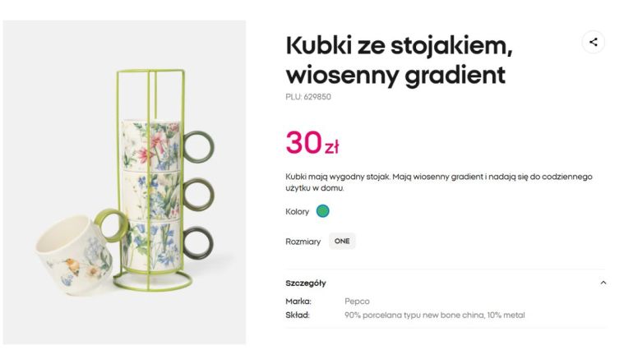Viewport: 624px width, 364px height.
Task: Click the Pepco brand name
Action: pyautogui.click(x=357, y=302)
